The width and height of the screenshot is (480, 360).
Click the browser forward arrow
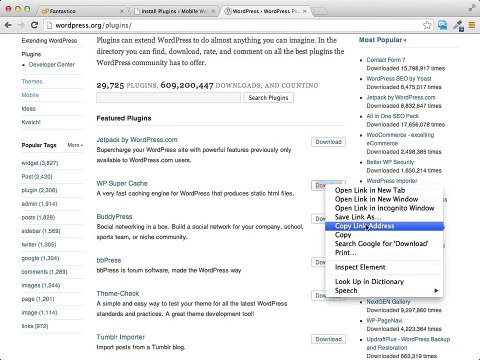tap(22, 25)
